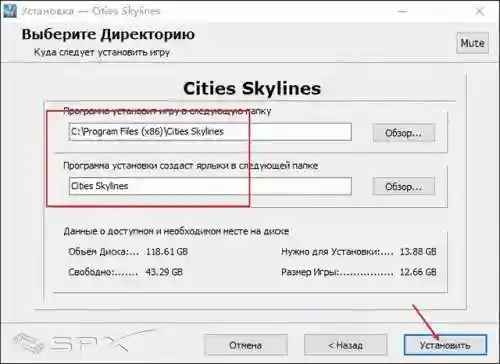Close the Cities Skylines installer window

pyautogui.click(x=480, y=11)
